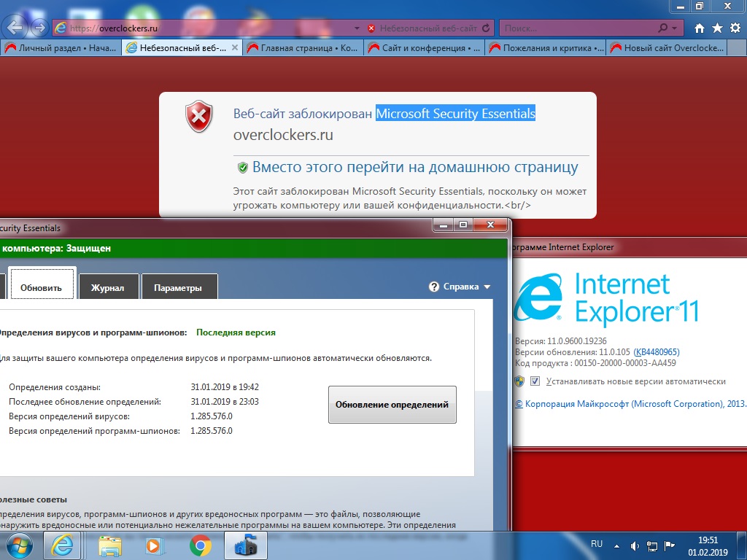The height and width of the screenshot is (560, 747).
Task: Open Windows Explorer folder from the taskbar
Action: (110, 545)
